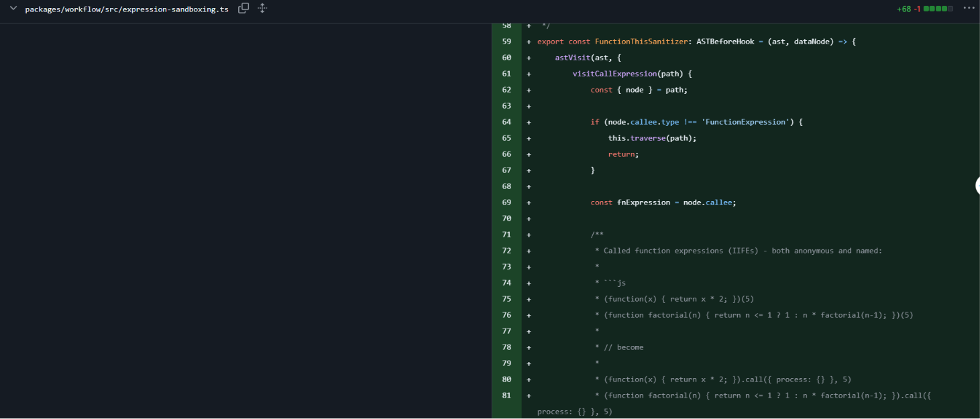Select line number 62
Screen dimensions: 980x419
(x=506, y=90)
